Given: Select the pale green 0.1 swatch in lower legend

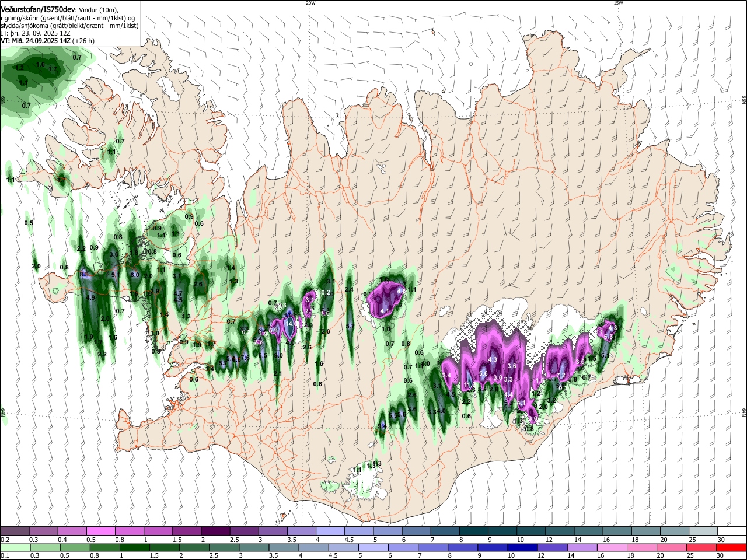Looking at the screenshot, I should tap(15, 547).
